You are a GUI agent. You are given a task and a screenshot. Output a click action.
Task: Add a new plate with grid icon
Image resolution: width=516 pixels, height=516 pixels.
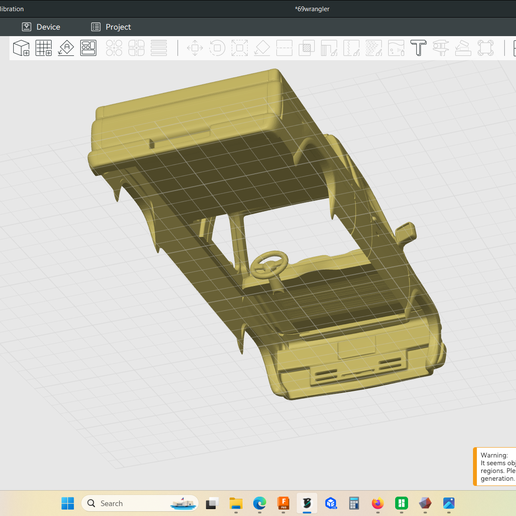pyautogui.click(x=44, y=48)
